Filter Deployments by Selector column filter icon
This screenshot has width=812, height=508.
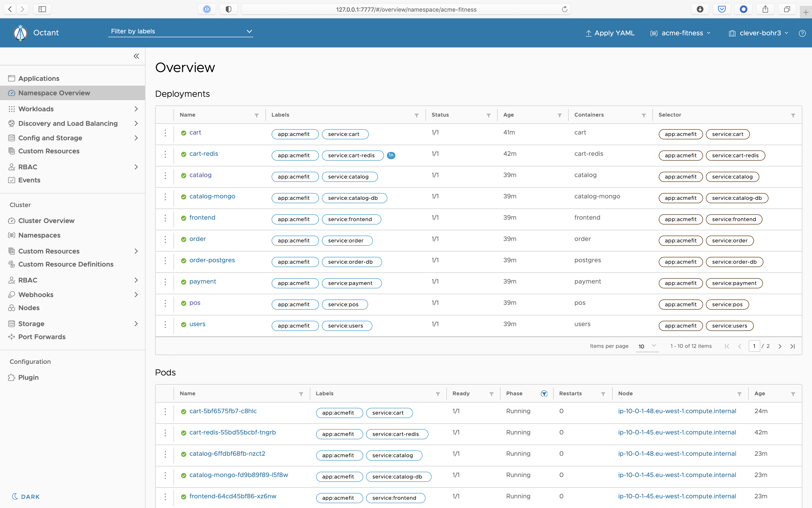(793, 115)
